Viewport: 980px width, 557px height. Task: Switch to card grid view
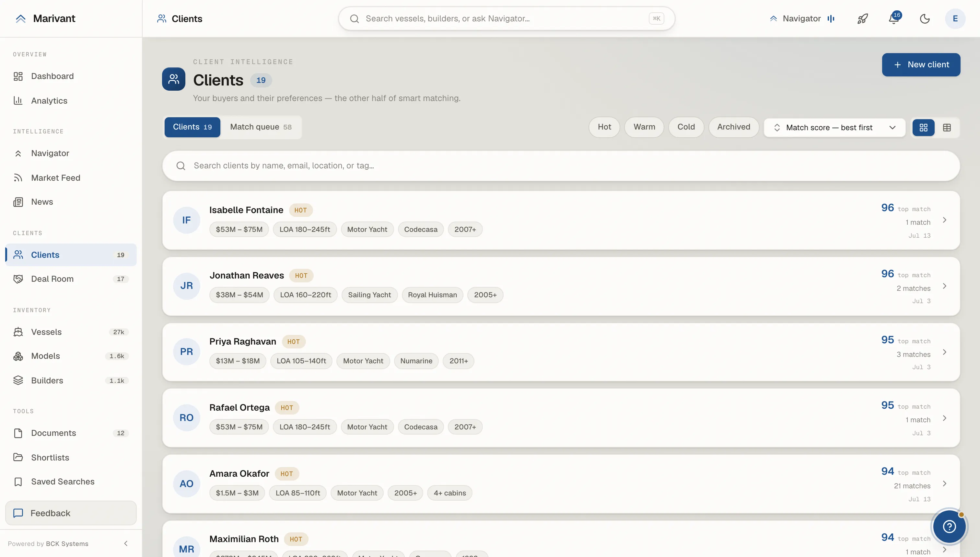pos(923,127)
